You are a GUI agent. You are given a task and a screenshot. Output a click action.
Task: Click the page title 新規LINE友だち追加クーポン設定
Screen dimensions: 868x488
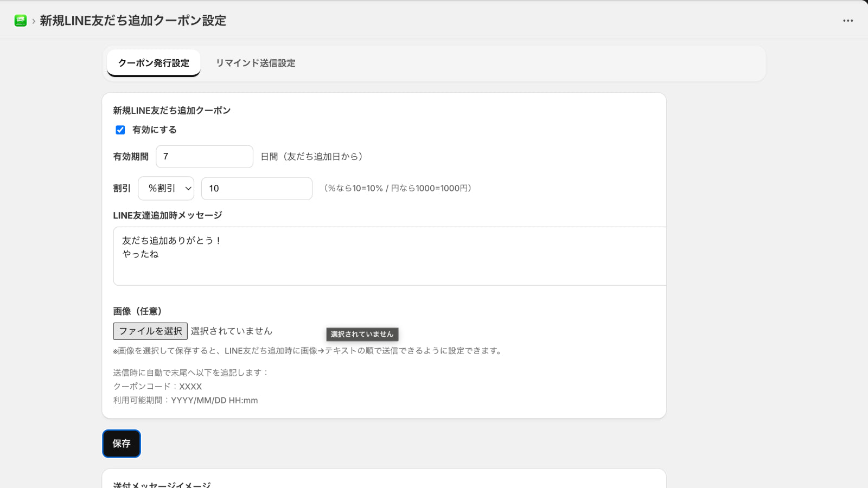click(x=132, y=21)
